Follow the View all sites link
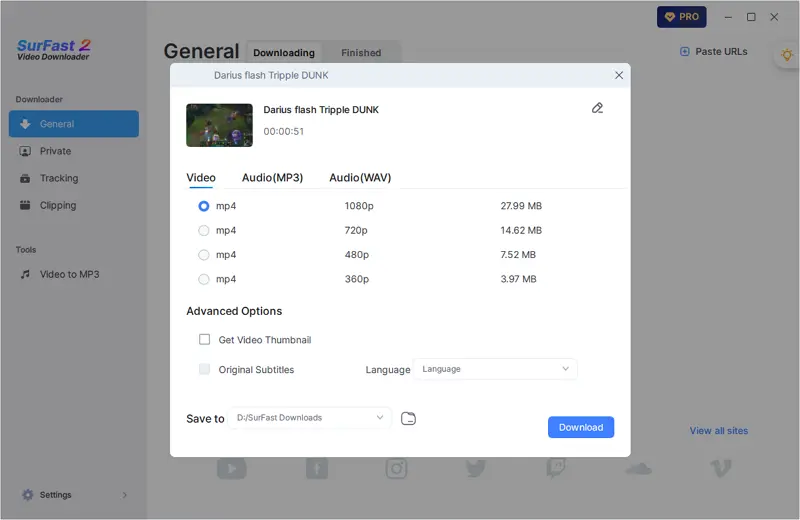This screenshot has width=800, height=520. 718,431
